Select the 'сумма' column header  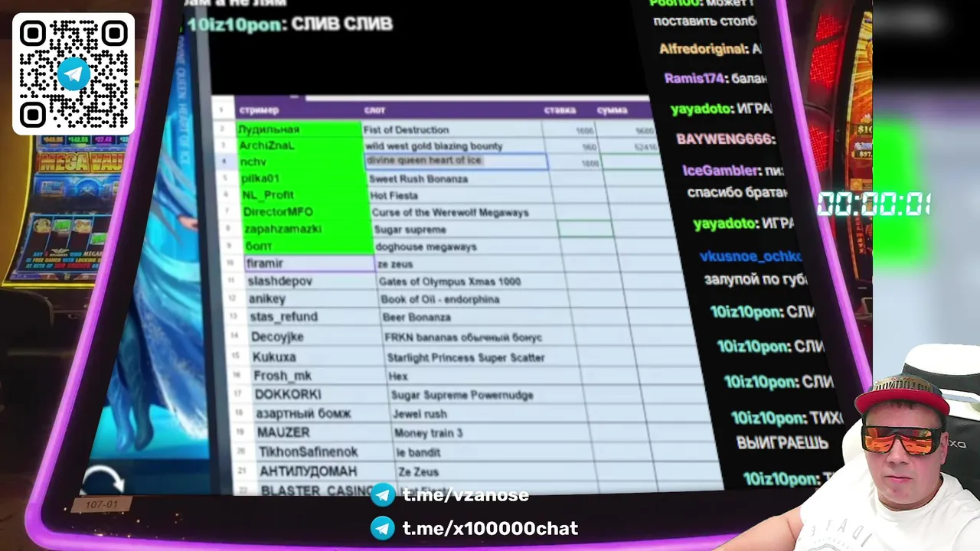tap(612, 110)
